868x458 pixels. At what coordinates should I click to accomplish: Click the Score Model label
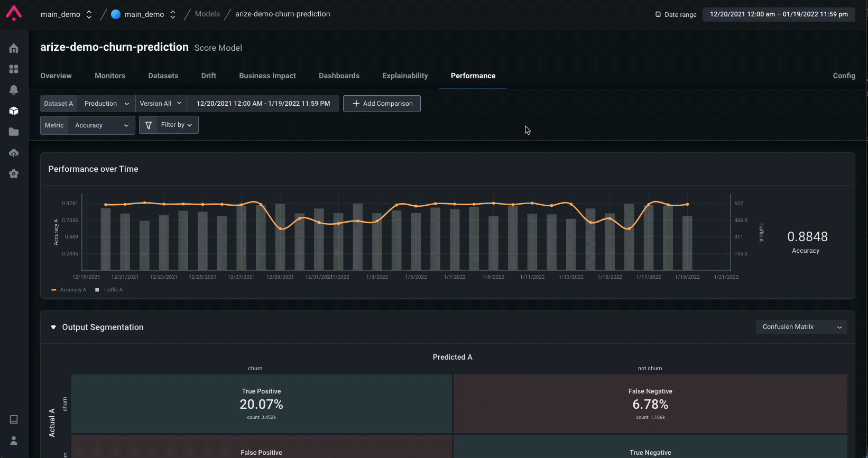[x=218, y=48]
